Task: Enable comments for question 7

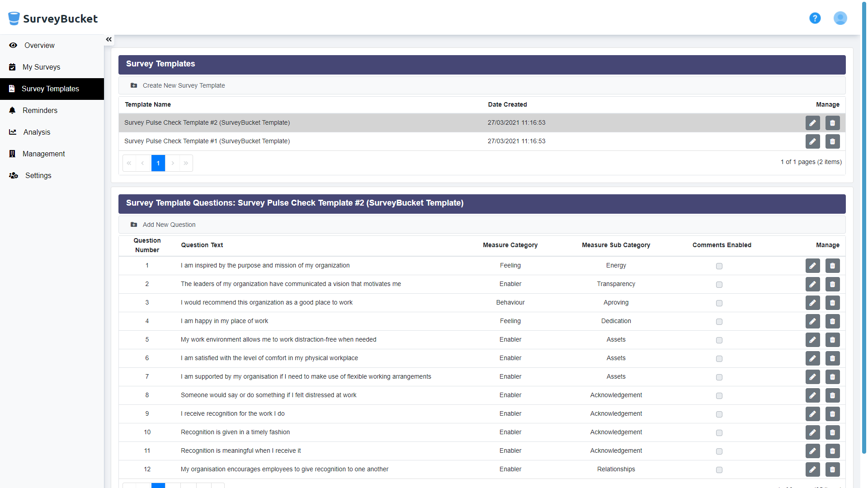Action: click(x=719, y=377)
